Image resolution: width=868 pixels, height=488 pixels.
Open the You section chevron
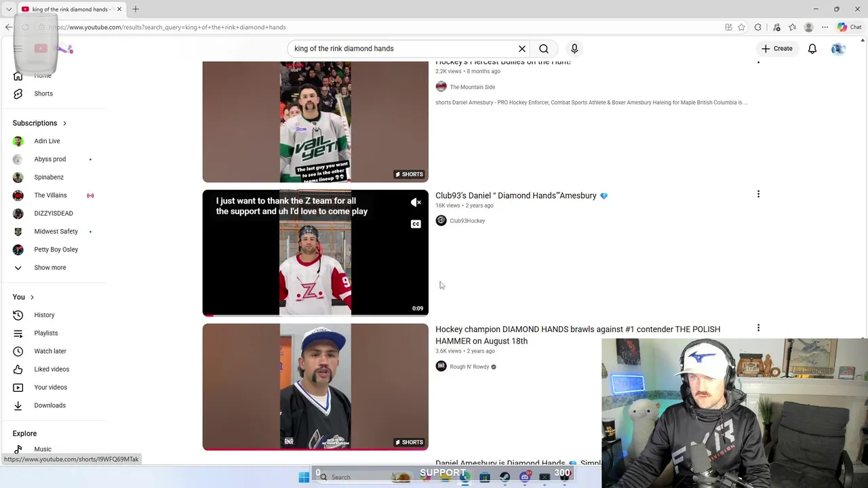(32, 298)
